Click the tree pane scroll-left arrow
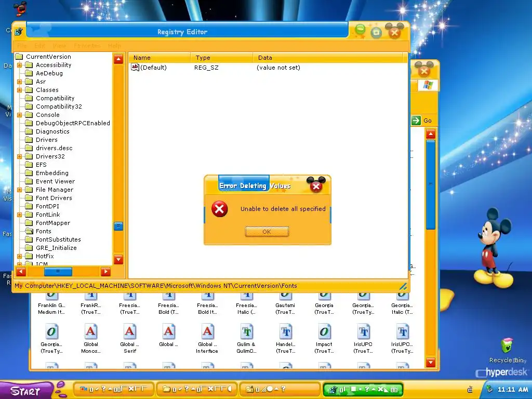The width and height of the screenshot is (532, 399). (x=21, y=271)
